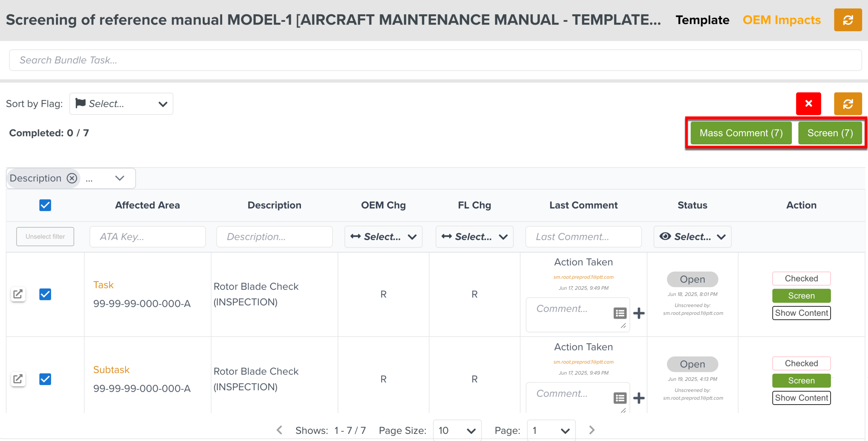
Task: Open the Sort by Flag dropdown
Action: point(121,104)
